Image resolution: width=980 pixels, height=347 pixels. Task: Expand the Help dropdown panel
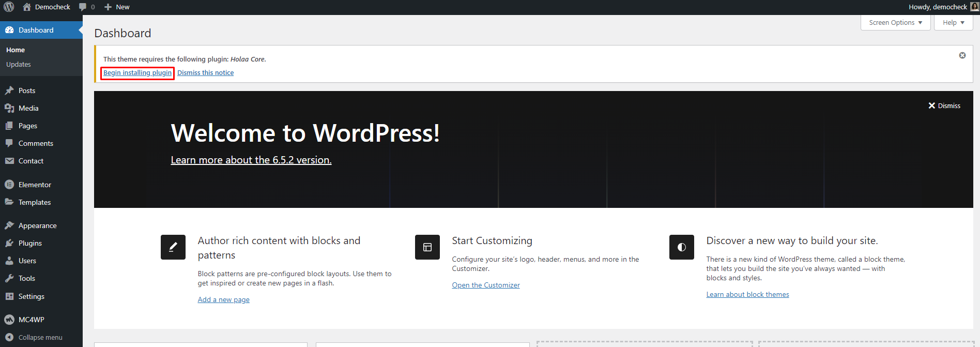click(953, 23)
